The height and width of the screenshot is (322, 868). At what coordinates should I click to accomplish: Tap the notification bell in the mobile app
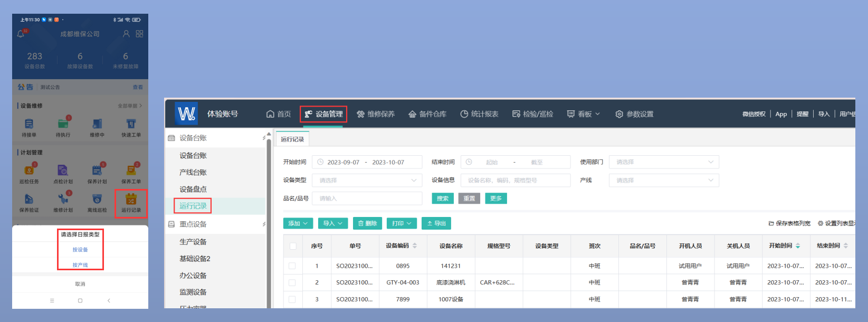click(x=21, y=34)
